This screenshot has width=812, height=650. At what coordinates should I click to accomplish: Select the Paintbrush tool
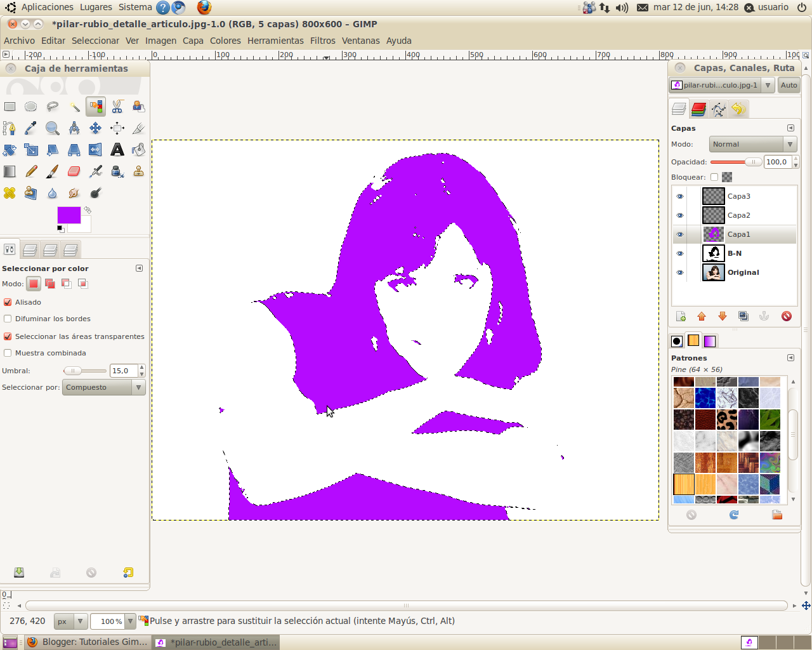click(53, 171)
